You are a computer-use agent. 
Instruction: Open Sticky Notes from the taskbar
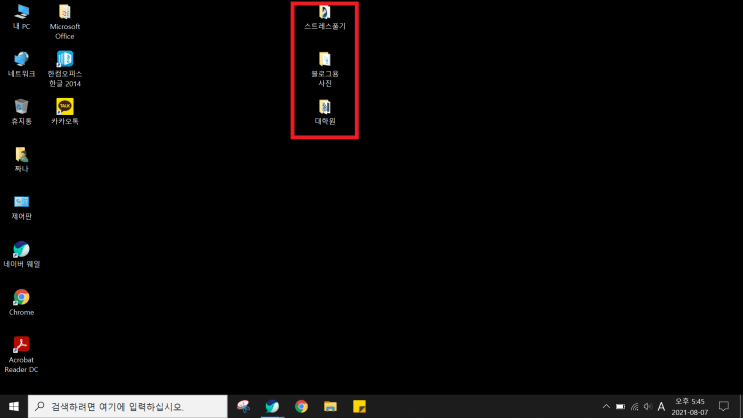pos(359,407)
